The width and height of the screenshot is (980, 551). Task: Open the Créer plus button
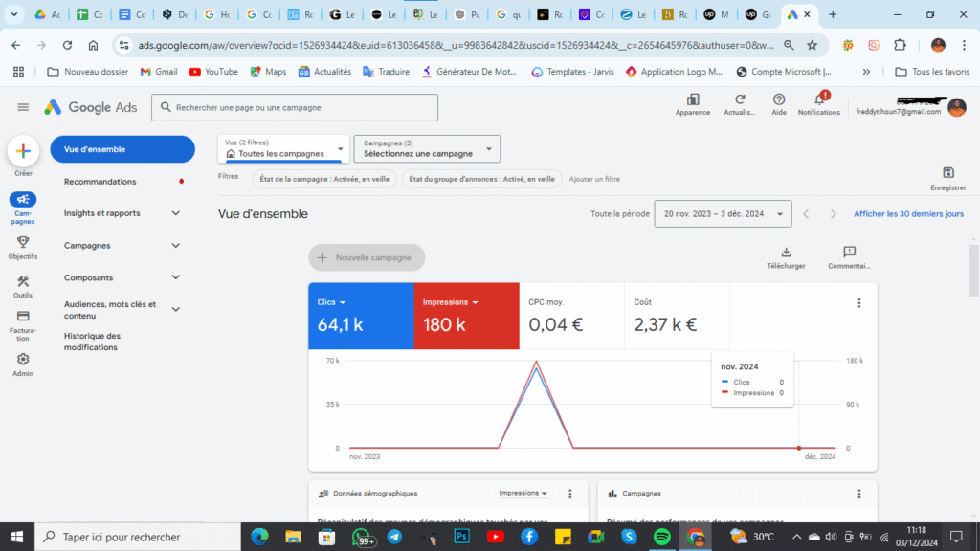click(23, 149)
